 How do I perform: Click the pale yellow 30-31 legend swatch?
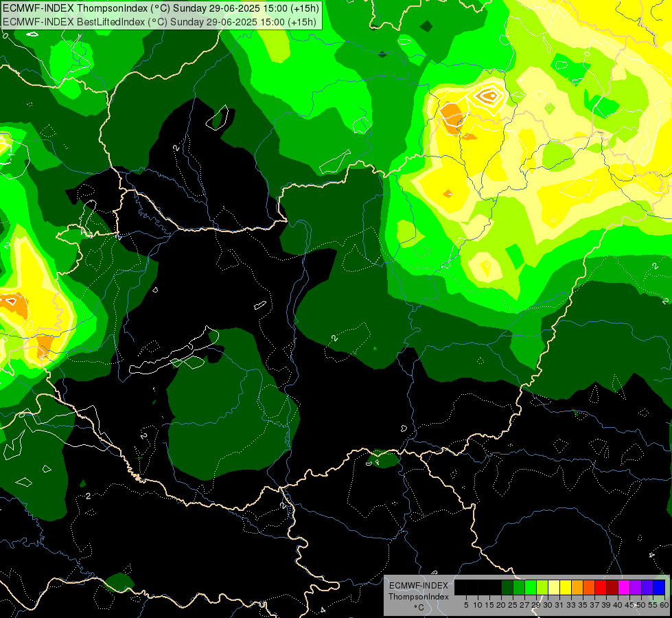coord(554,587)
